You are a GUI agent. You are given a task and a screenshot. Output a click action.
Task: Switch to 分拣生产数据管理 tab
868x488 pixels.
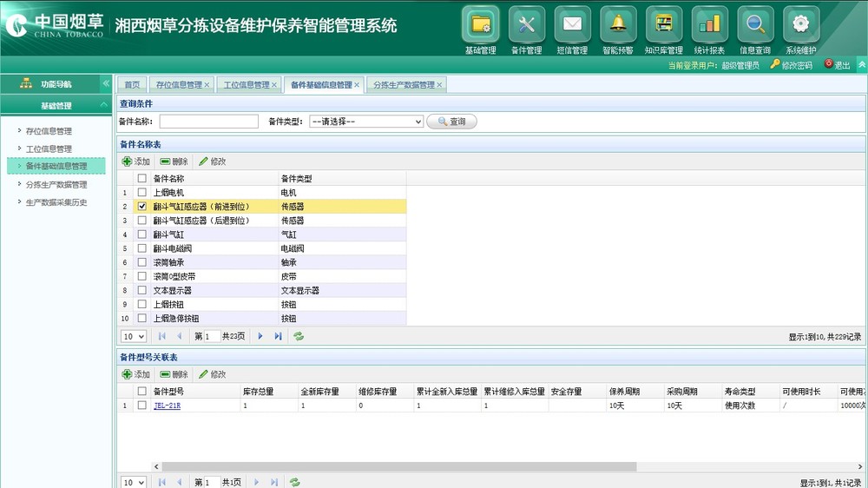404,85
